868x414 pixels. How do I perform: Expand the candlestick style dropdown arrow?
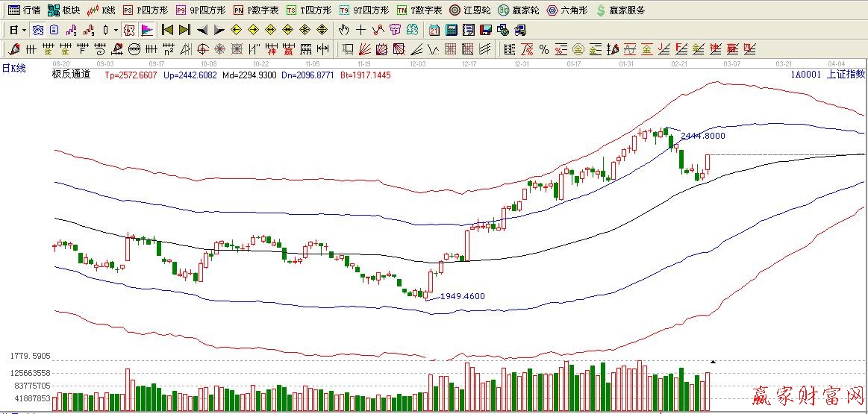pos(115,30)
